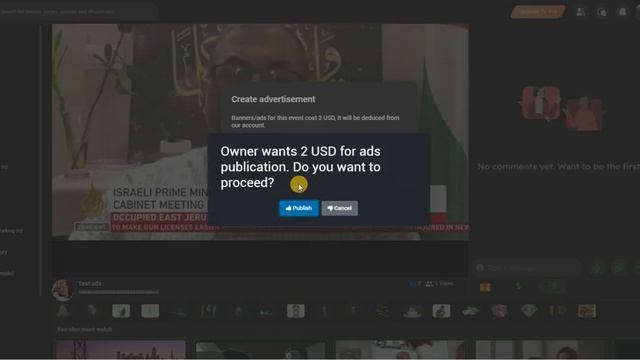Click the orange gift box icon
The width and height of the screenshot is (640, 360).
click(x=485, y=287)
